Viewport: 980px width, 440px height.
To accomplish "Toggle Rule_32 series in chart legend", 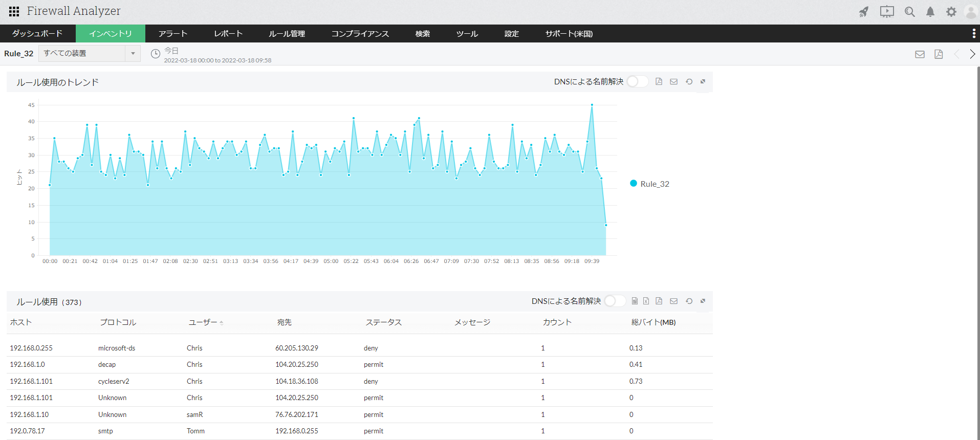I will click(x=649, y=184).
